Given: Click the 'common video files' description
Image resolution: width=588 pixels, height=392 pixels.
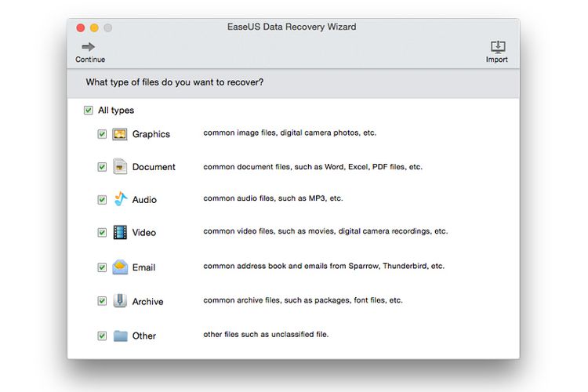Looking at the screenshot, I should [x=325, y=231].
